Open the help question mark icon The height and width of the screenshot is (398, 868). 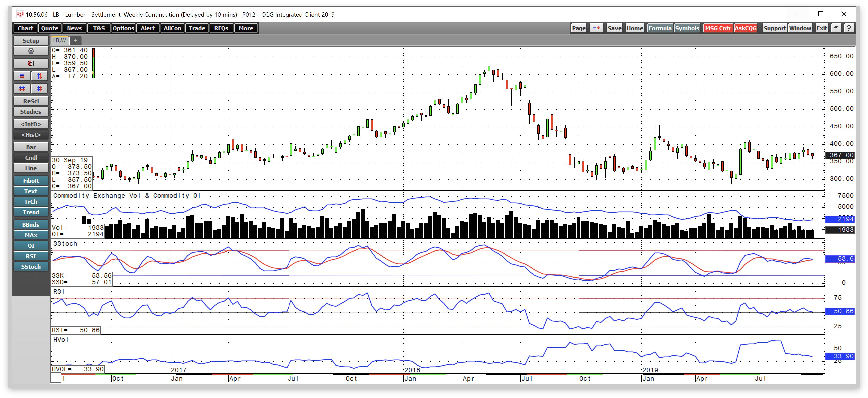tap(849, 28)
